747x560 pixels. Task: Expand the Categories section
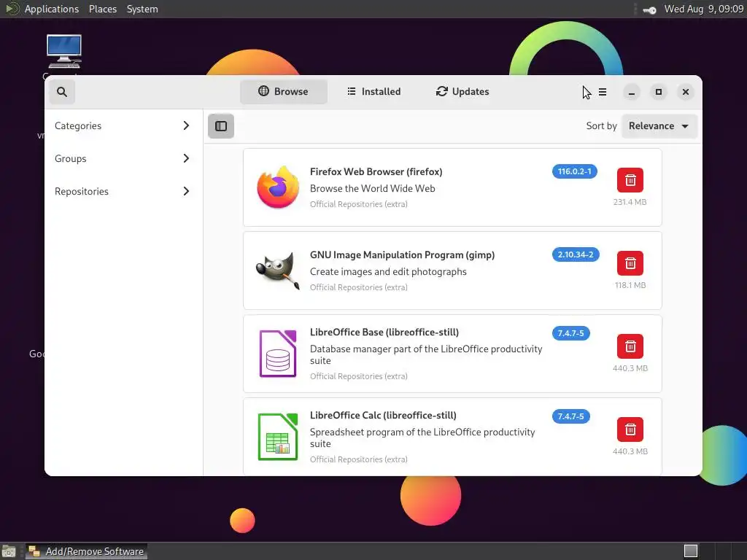pos(123,125)
